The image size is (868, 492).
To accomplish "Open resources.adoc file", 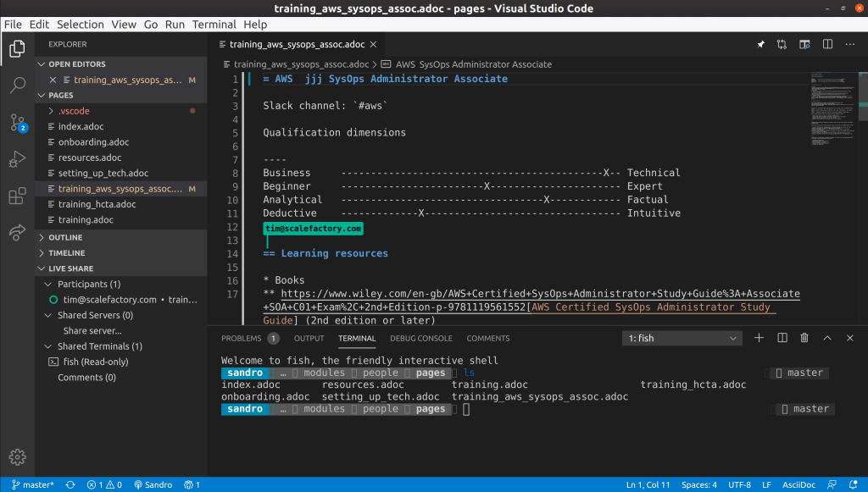I will (x=121, y=158).
